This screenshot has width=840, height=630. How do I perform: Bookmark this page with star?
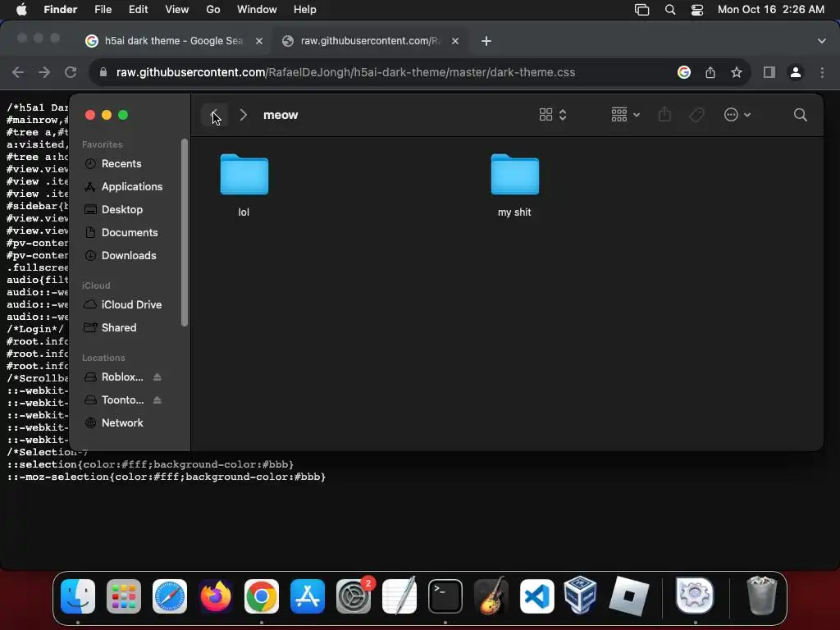(x=737, y=72)
